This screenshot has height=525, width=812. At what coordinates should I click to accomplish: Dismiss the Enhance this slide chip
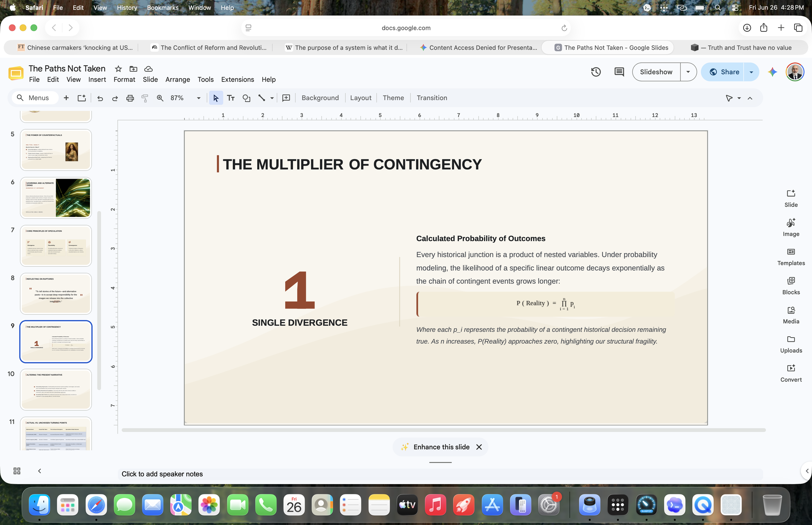coord(479,447)
